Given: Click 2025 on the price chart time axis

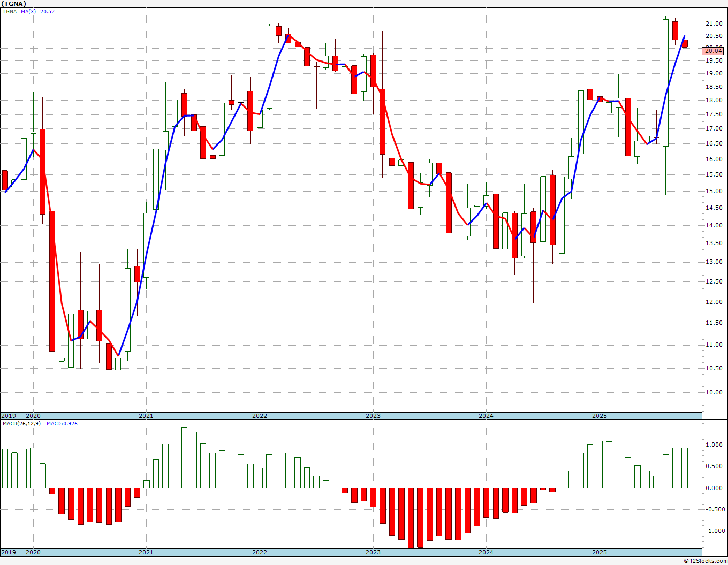Looking at the screenshot, I should tap(600, 416).
